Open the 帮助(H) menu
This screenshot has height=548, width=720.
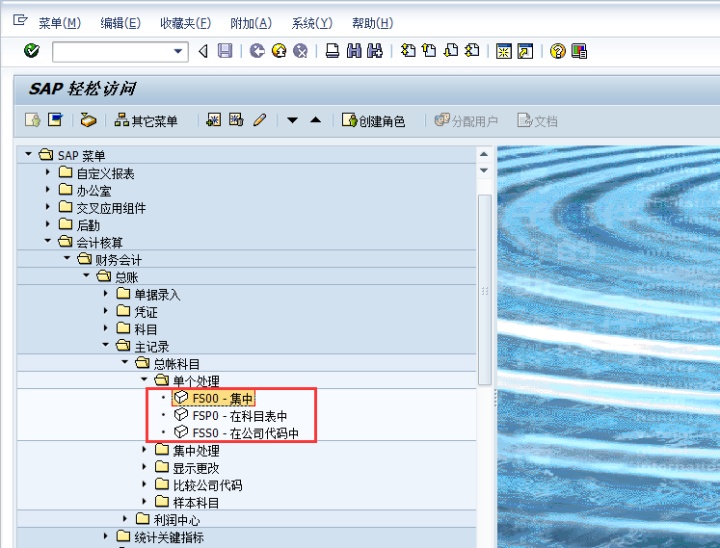[372, 23]
